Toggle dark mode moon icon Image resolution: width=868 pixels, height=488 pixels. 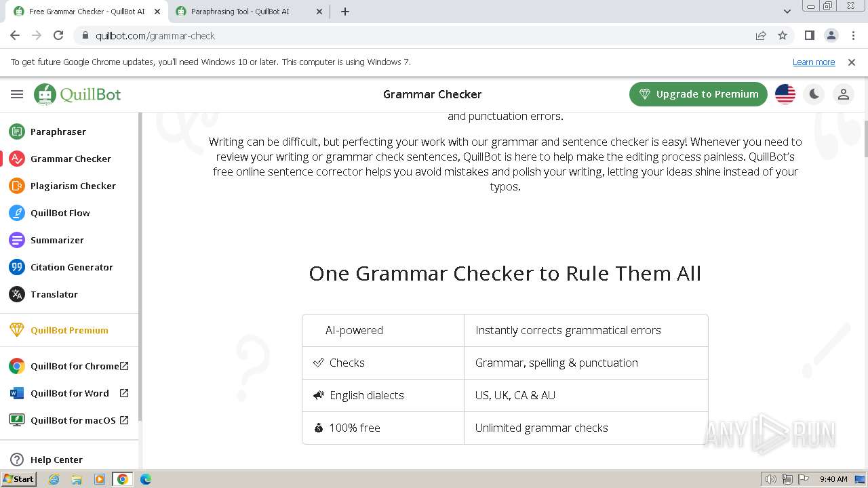[814, 94]
